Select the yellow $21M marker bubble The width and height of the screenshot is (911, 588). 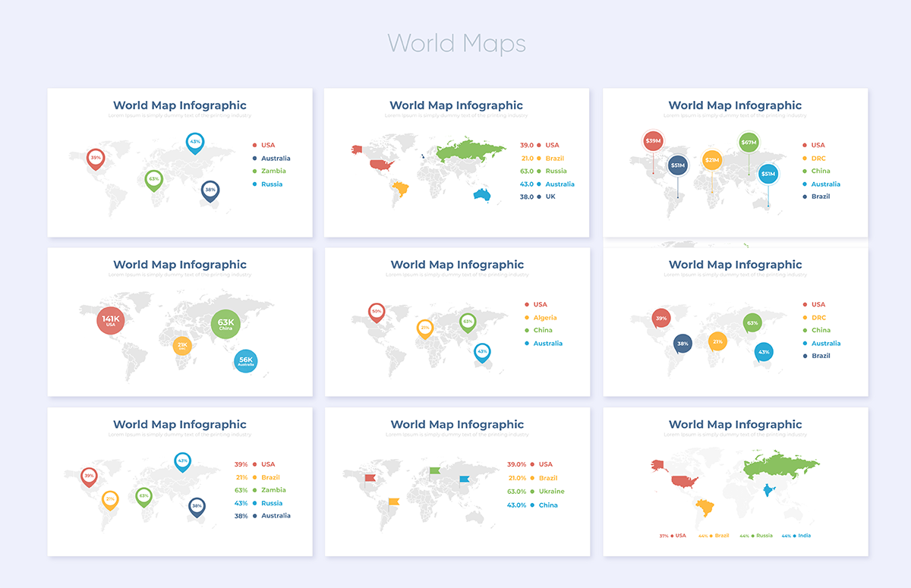711,160
